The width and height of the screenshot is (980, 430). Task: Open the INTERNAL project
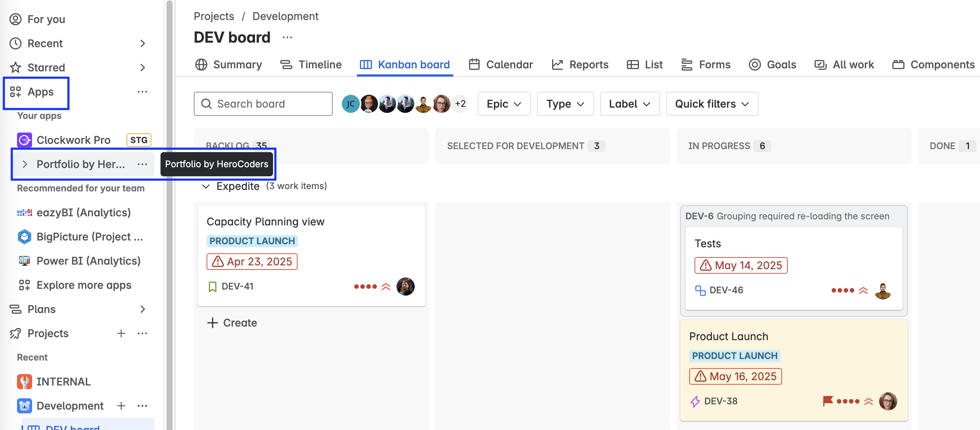(63, 381)
